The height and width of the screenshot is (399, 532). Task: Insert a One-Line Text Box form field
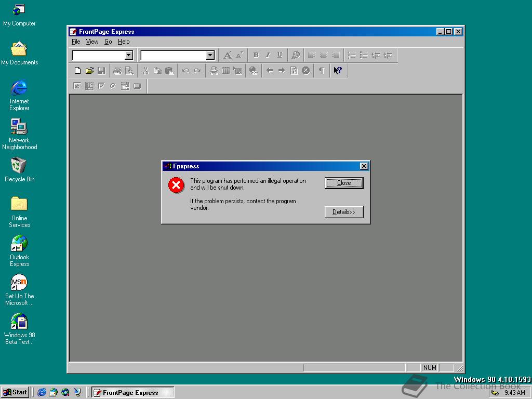pos(77,86)
